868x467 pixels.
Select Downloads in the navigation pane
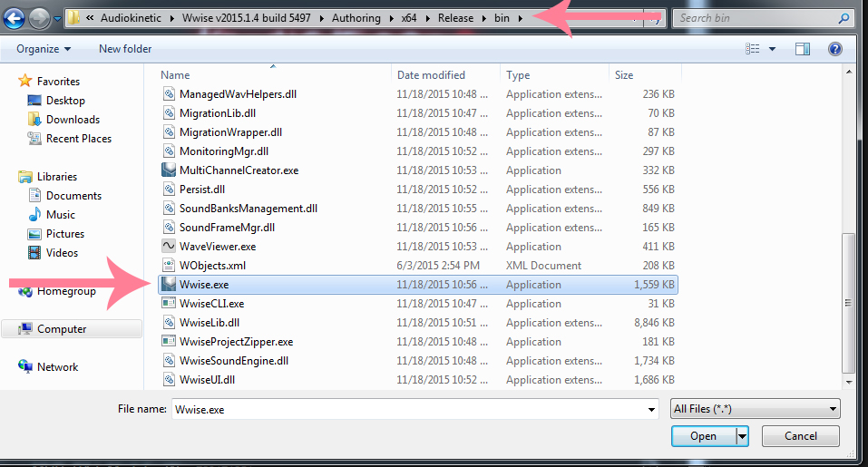coord(73,120)
